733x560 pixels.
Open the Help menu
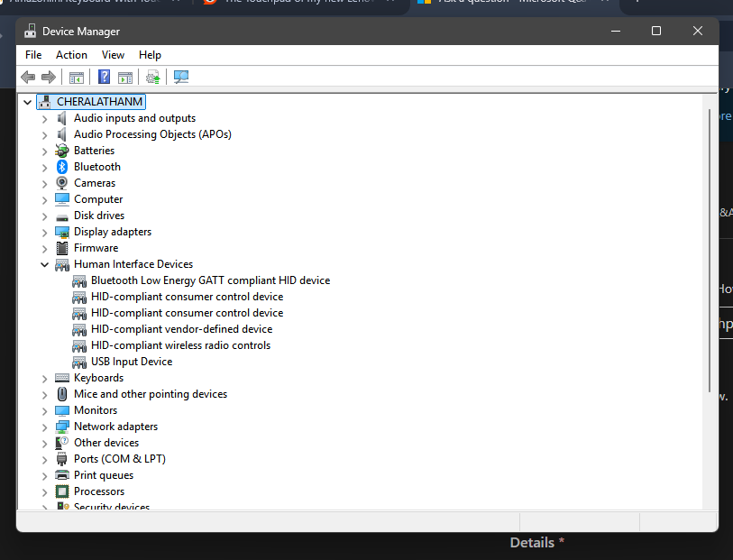click(150, 55)
